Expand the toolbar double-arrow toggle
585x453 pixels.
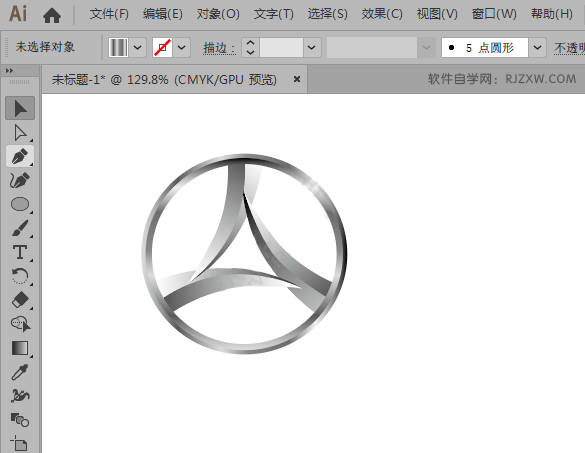pos(9,71)
